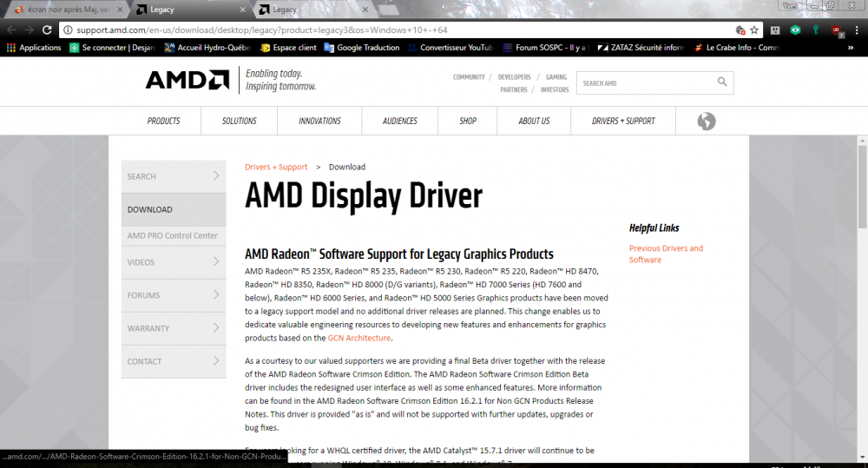Screen dimensions: 868x468
Task: Select DOWNLOAD in the sidebar
Action: (x=174, y=209)
